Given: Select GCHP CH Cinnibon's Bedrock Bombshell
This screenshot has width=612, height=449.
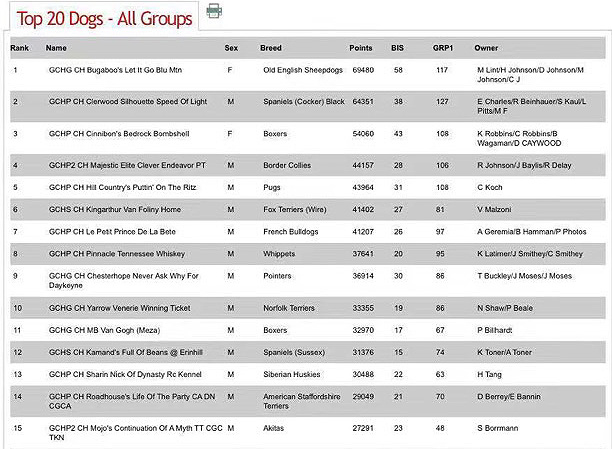Looking at the screenshot, I should click(x=119, y=134).
